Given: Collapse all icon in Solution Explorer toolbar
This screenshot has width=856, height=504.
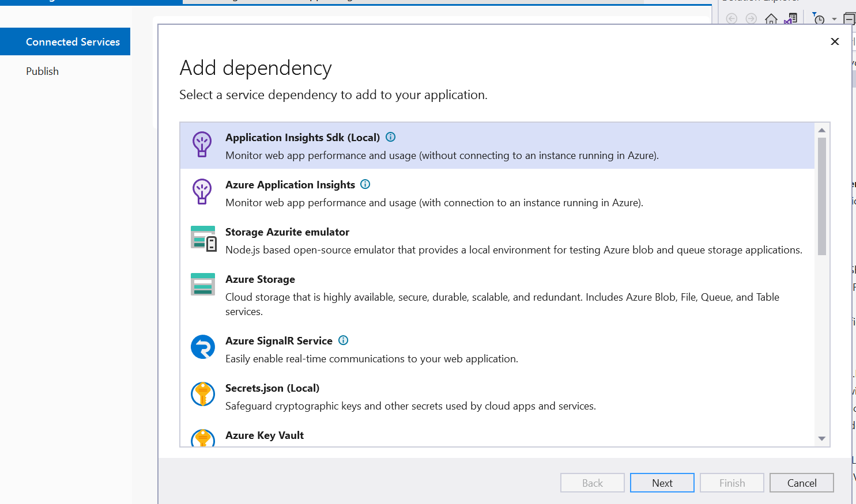Looking at the screenshot, I should tap(849, 19).
